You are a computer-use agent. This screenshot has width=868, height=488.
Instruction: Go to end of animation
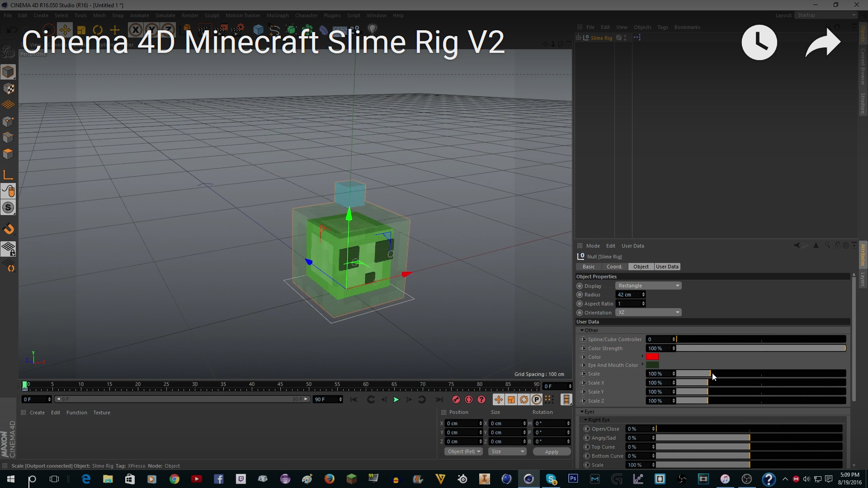(439, 399)
